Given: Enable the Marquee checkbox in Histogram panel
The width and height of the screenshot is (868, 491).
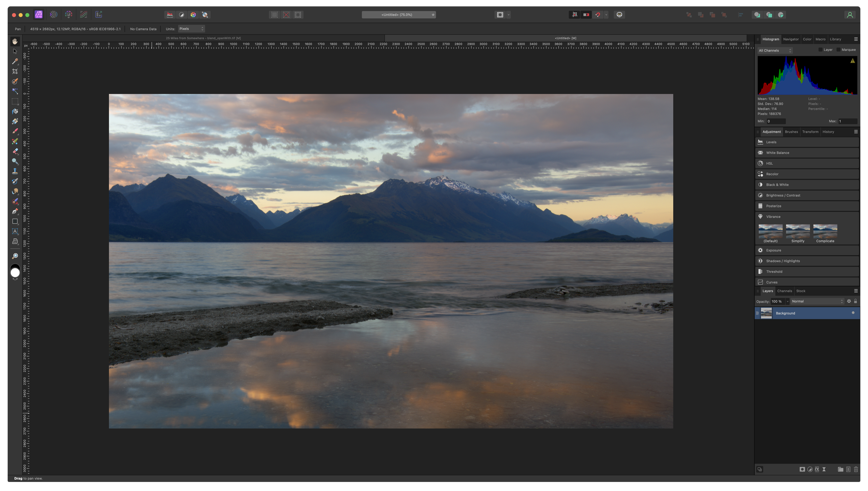Looking at the screenshot, I should click(839, 50).
